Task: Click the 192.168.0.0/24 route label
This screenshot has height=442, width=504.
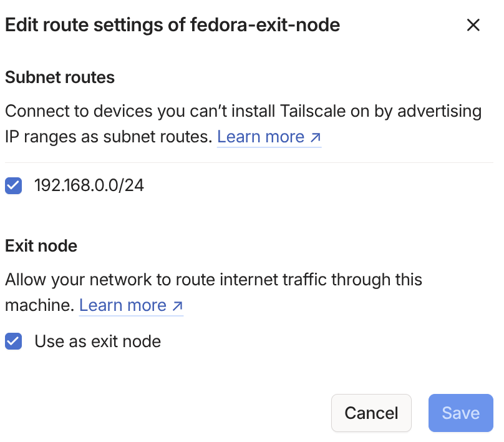Action: coord(89,185)
